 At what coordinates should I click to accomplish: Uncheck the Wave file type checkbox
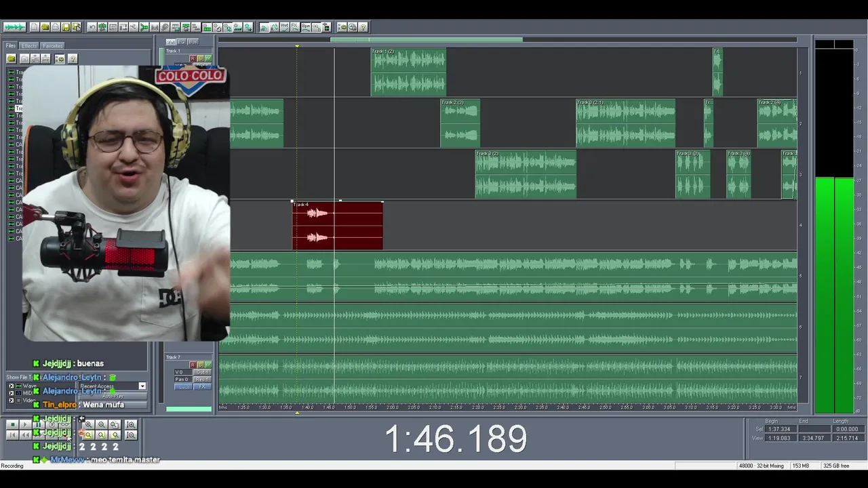coord(11,386)
